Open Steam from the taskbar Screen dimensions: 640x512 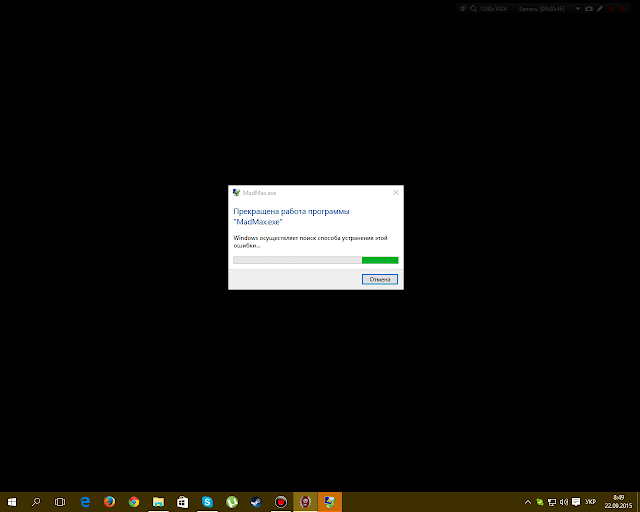[x=256, y=502]
